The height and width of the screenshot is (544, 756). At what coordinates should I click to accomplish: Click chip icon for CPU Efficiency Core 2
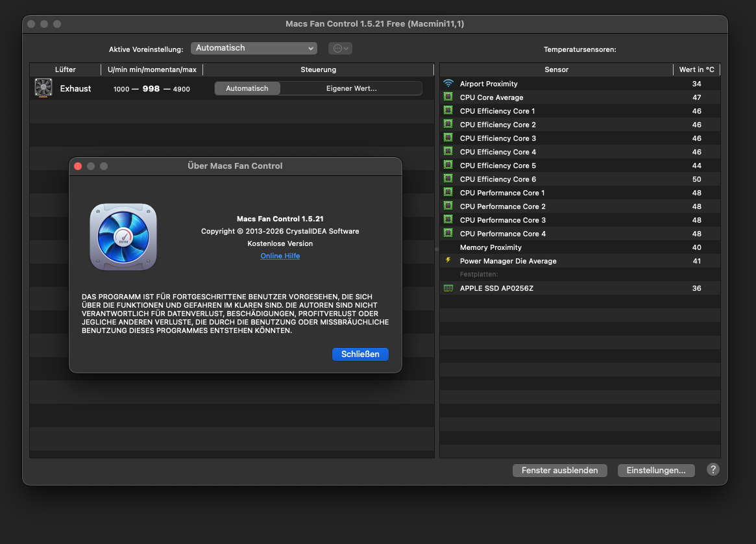(x=448, y=124)
